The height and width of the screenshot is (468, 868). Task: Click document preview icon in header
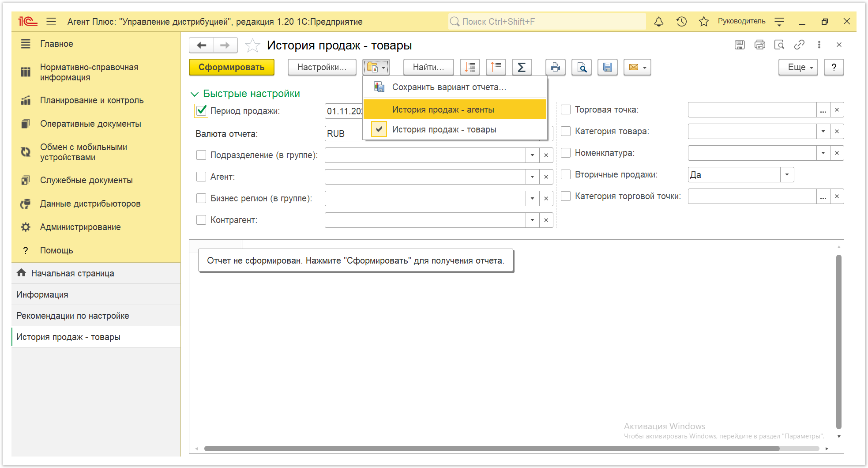pos(779,45)
